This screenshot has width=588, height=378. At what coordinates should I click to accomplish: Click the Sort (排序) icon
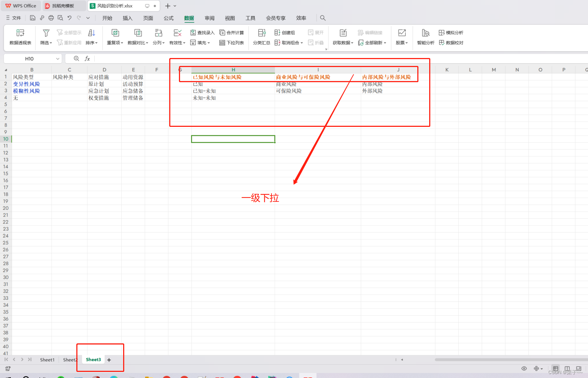(x=91, y=33)
